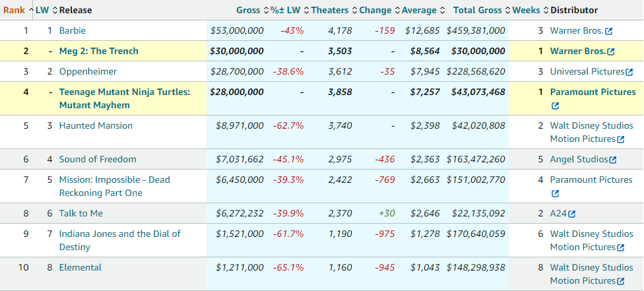Open external icon under Paramount Pictures for Turtles

point(555,106)
